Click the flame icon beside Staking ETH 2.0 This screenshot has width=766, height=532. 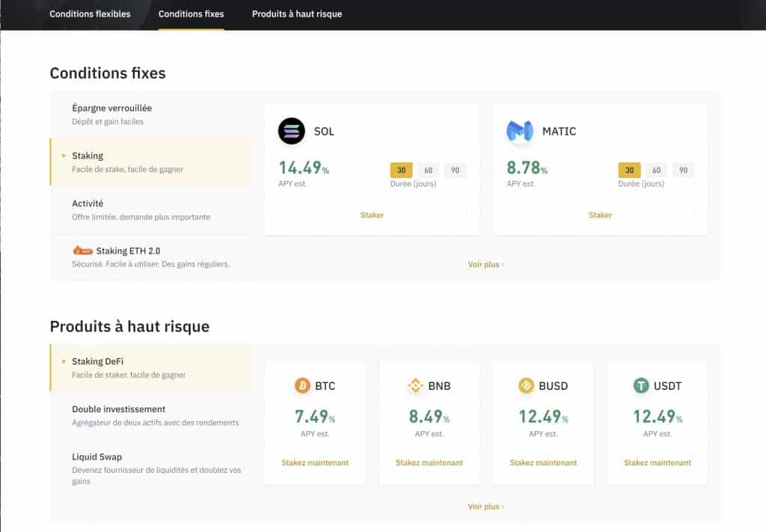[x=82, y=250]
